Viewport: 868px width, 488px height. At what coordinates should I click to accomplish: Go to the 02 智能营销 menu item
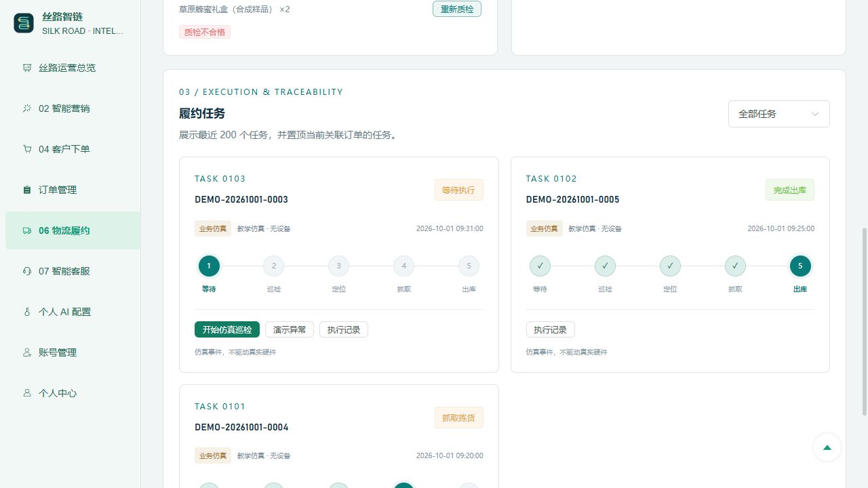point(73,108)
